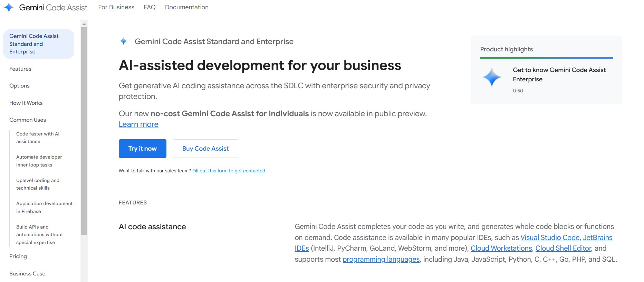Open Build APIs and automations sidebar item
This screenshot has height=282, width=644.
click(x=39, y=234)
